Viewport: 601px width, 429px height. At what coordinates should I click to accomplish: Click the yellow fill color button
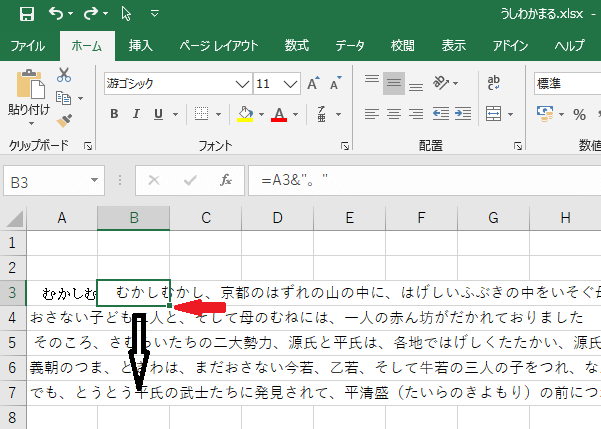pos(245,114)
